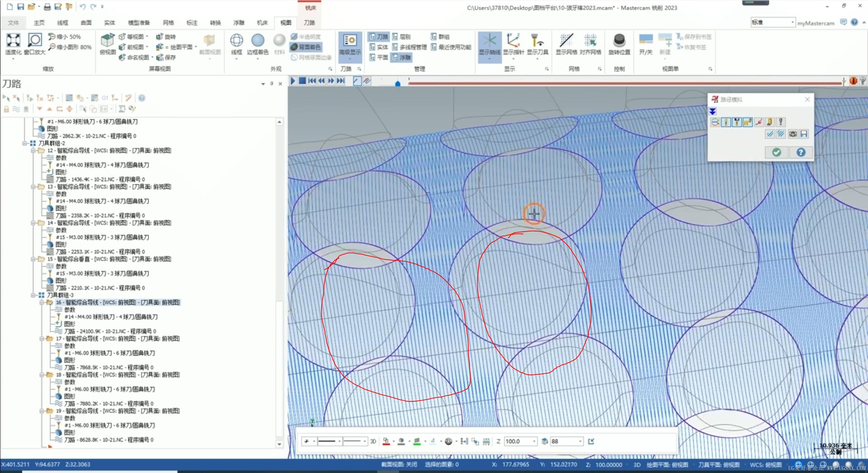This screenshot has height=473, width=868.
Task: Toggle 显示指针 show gnomons
Action: [513, 44]
